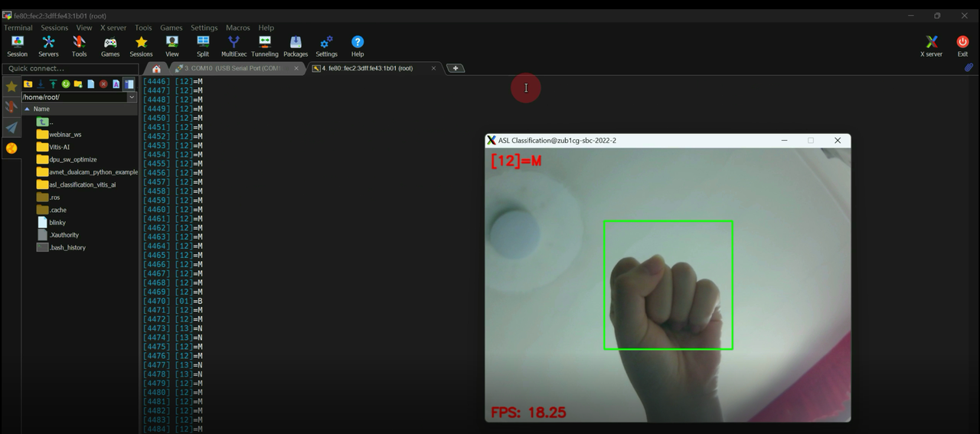
Task: Open the Help menu
Action: point(266,28)
